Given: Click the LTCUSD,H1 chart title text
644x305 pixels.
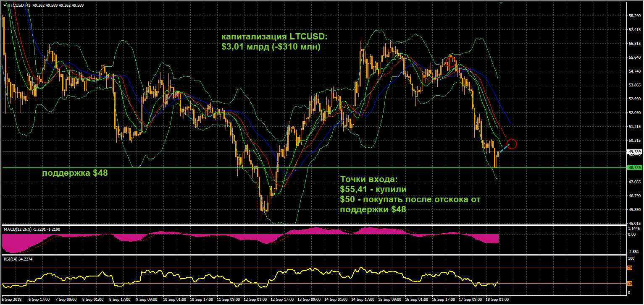Looking at the screenshot, I should [18, 5].
